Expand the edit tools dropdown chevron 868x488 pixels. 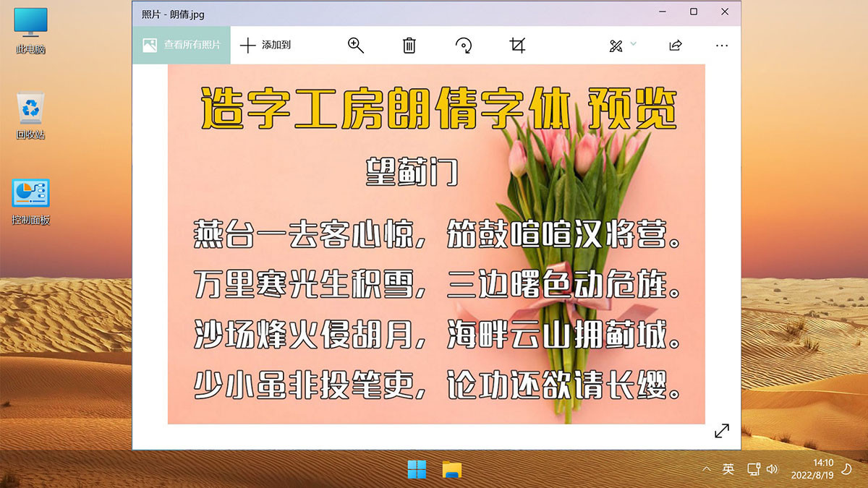tap(634, 45)
